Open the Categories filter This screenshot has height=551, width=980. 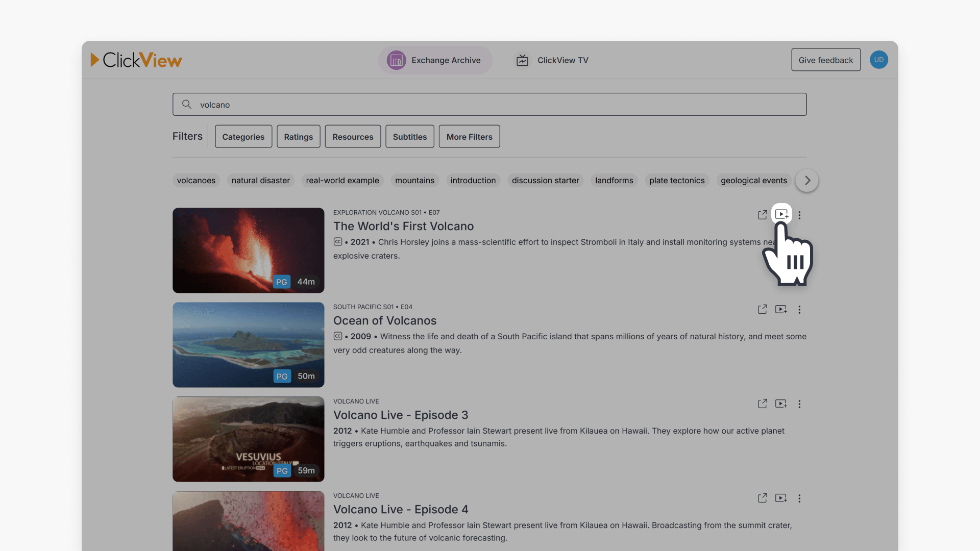(x=243, y=136)
